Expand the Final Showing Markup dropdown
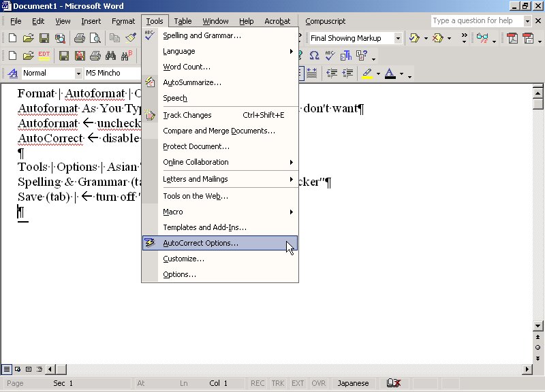 click(397, 38)
